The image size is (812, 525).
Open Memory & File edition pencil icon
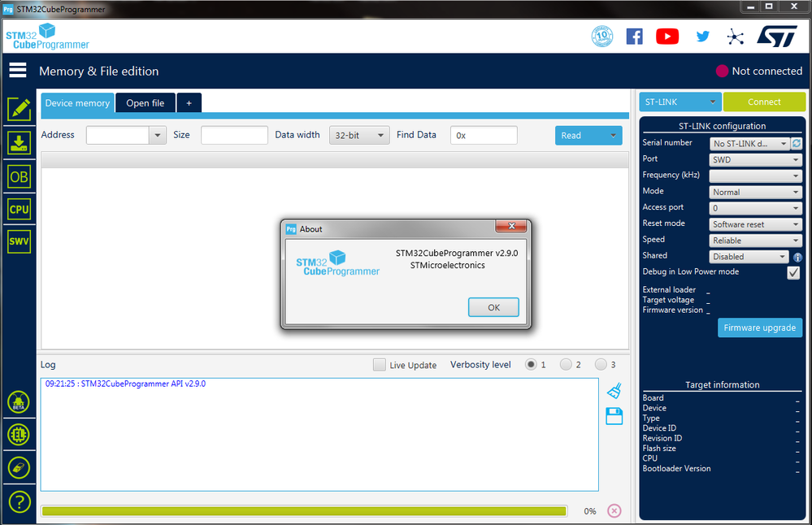20,109
